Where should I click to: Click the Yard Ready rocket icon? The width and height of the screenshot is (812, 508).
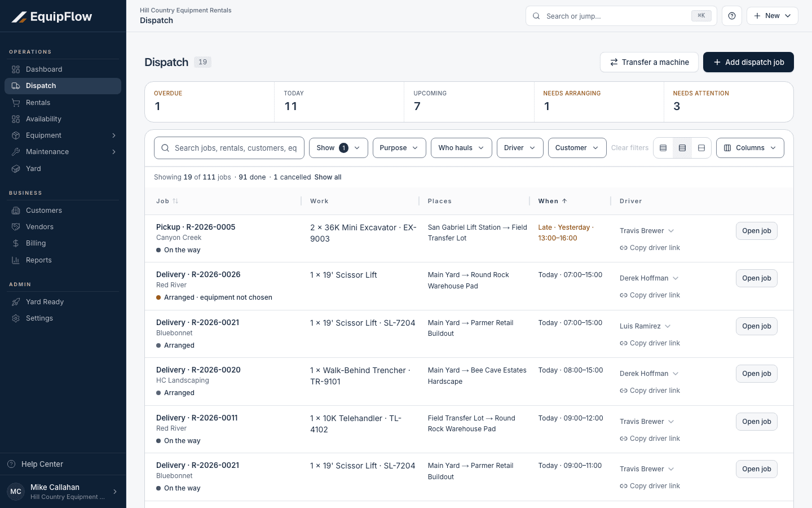pyautogui.click(x=16, y=302)
